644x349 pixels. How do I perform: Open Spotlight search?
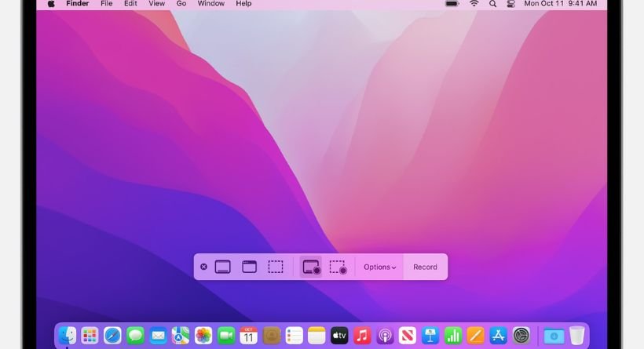493,4
